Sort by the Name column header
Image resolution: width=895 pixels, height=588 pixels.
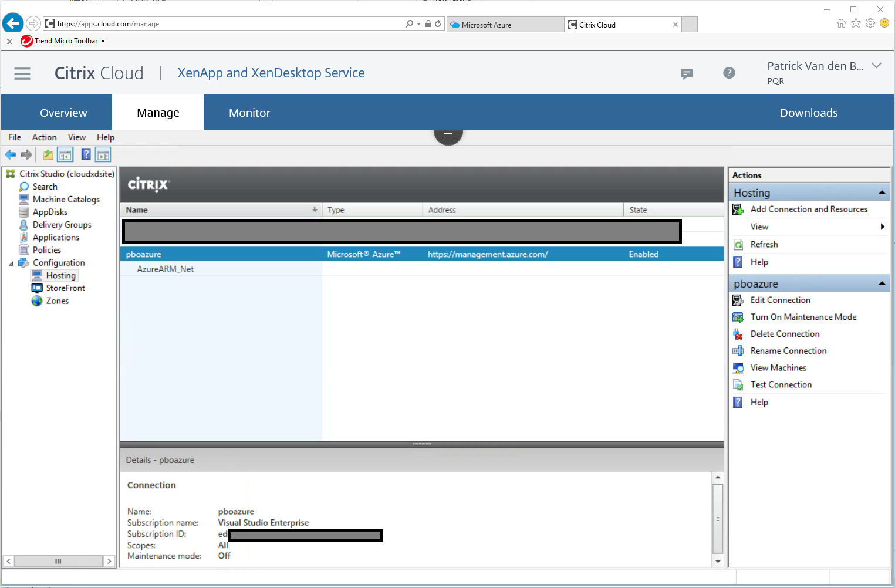(221, 210)
